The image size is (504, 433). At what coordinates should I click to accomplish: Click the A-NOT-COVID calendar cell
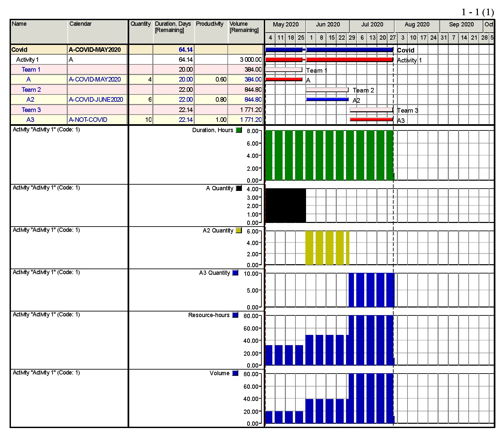[x=97, y=120]
